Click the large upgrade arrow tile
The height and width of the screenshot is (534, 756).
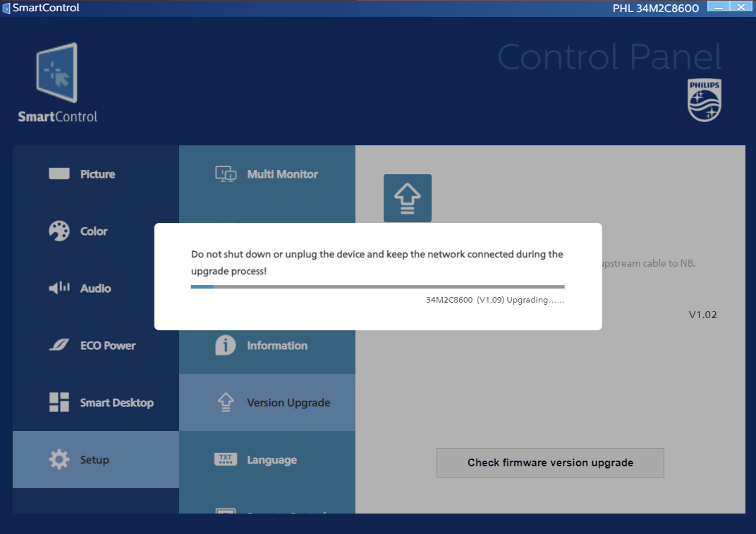408,198
